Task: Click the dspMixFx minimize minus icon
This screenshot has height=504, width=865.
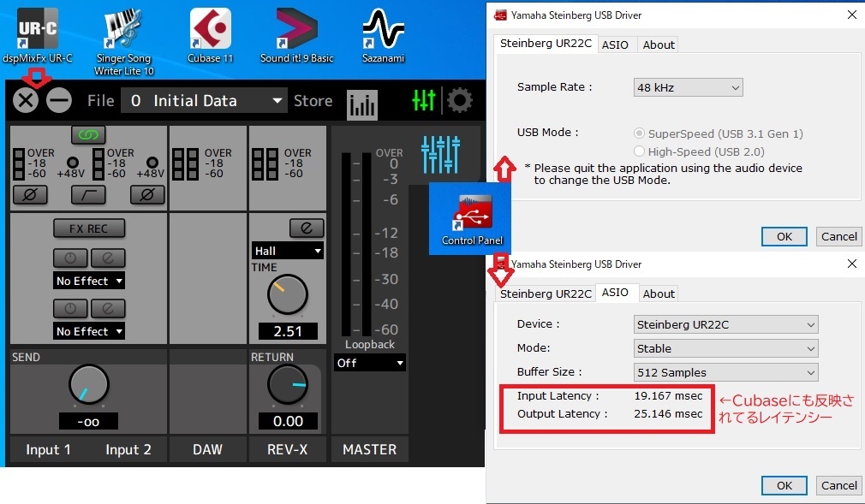Action: (59, 101)
